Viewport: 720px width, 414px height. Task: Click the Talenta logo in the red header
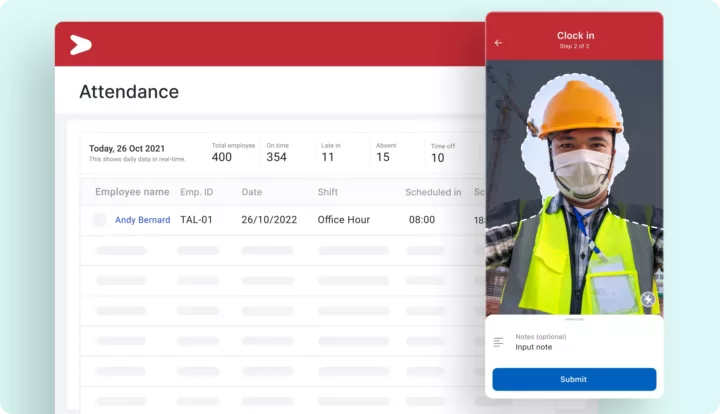pyautogui.click(x=81, y=44)
